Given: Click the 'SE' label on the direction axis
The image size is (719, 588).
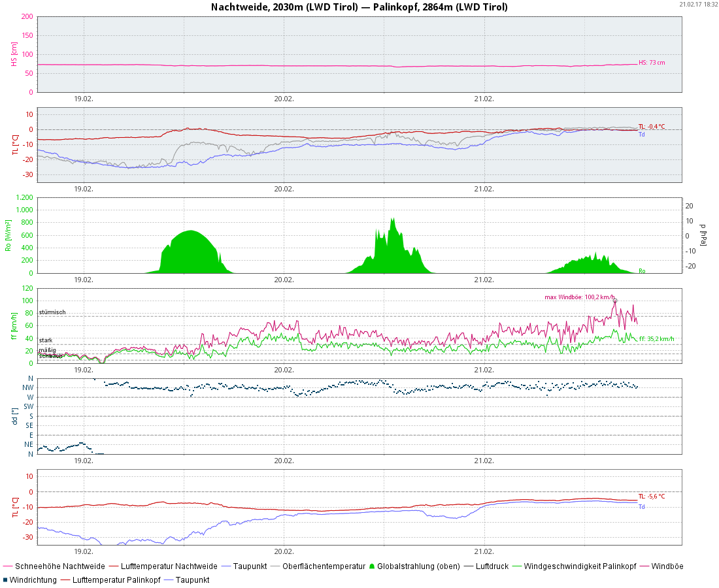Looking at the screenshot, I should tap(29, 426).
